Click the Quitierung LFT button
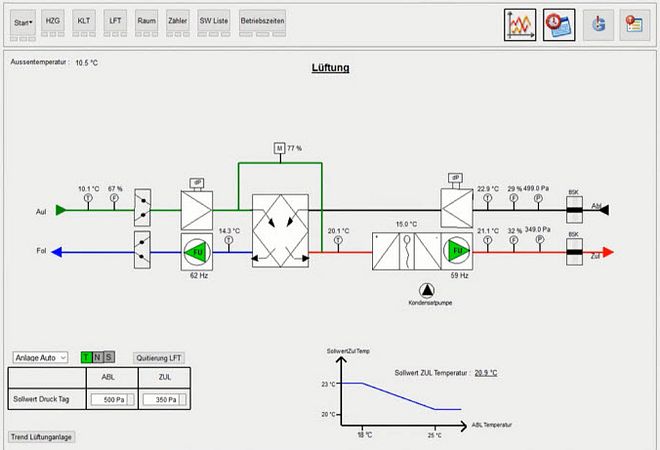 (159, 357)
